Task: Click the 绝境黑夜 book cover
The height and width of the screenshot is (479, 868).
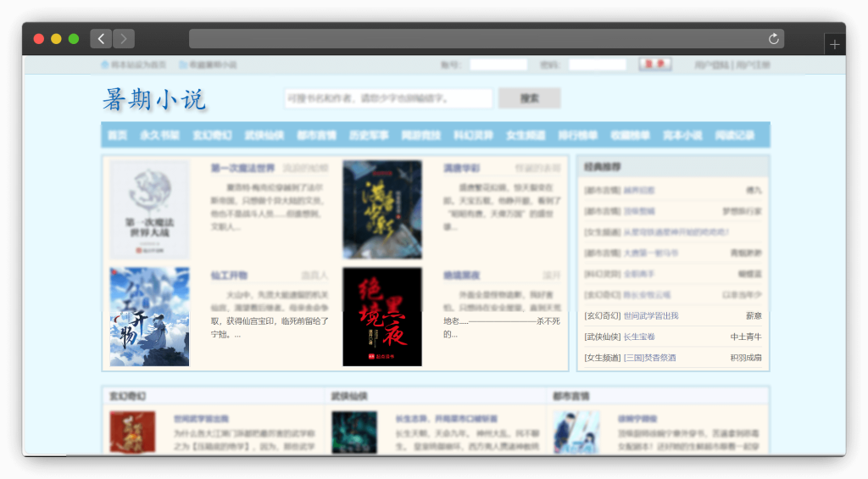Action: click(382, 317)
